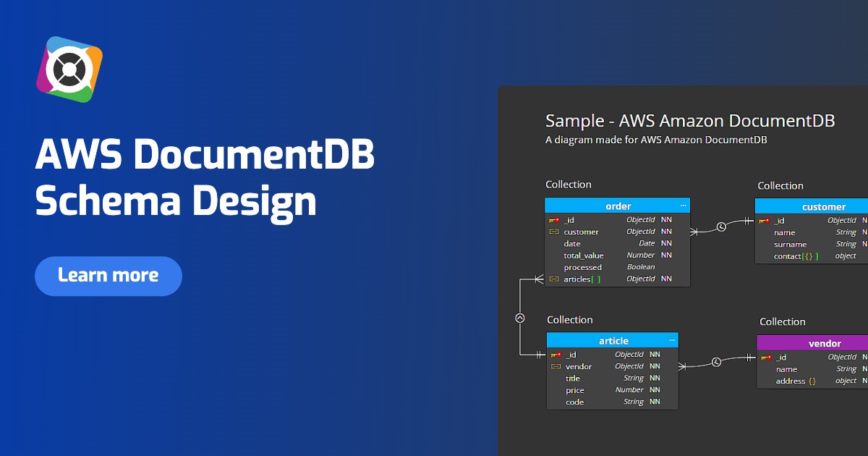Click the link icon beside article vendor field

coord(556,366)
